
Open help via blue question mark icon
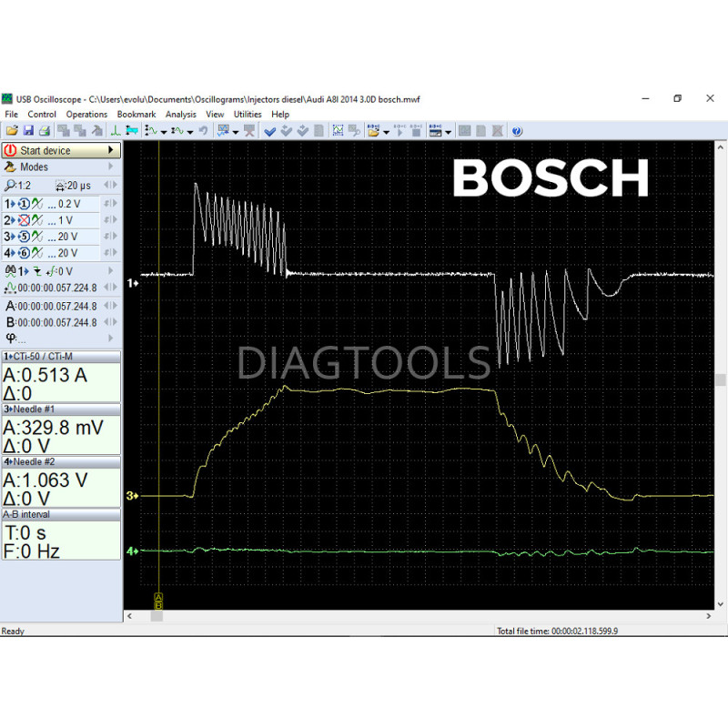click(517, 131)
